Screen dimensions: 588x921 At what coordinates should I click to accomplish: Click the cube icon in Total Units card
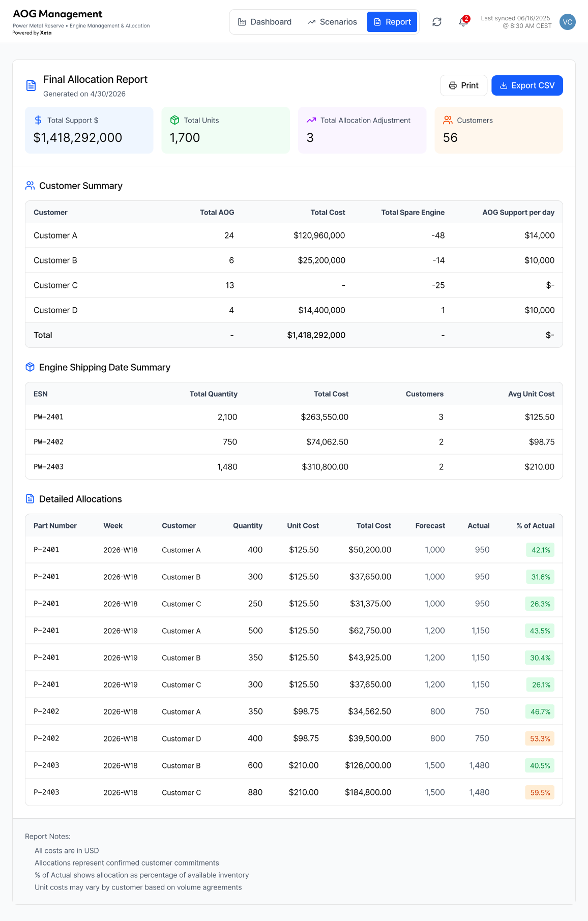pos(174,120)
